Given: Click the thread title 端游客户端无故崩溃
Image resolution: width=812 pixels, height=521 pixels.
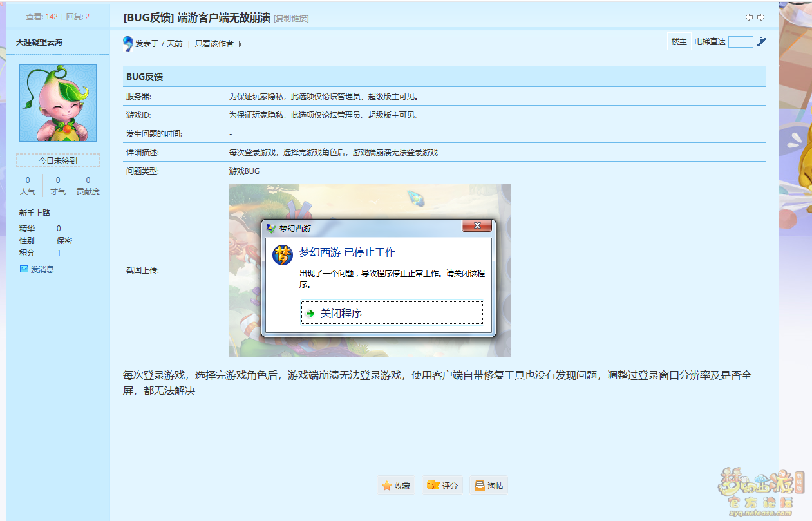Looking at the screenshot, I should (x=223, y=17).
